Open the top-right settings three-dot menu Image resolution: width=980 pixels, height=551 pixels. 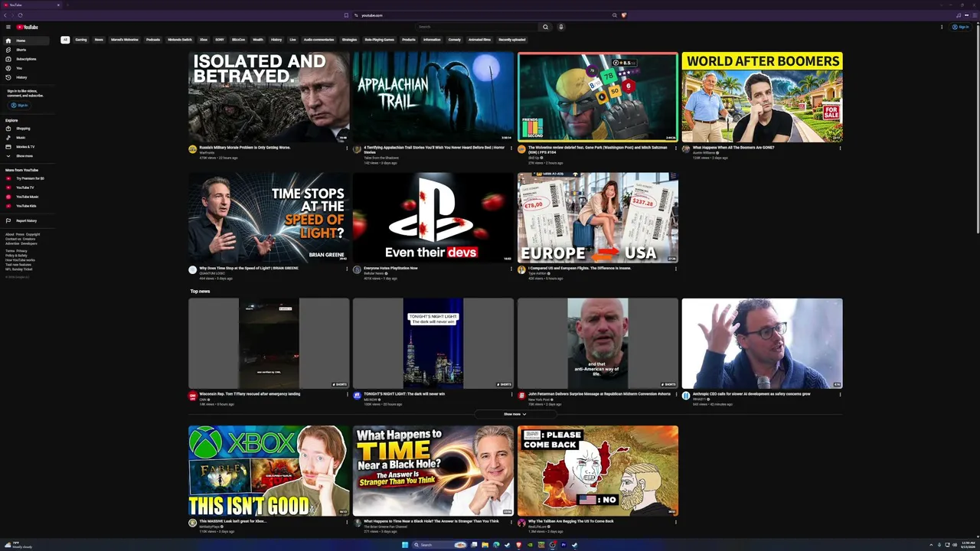click(x=942, y=27)
